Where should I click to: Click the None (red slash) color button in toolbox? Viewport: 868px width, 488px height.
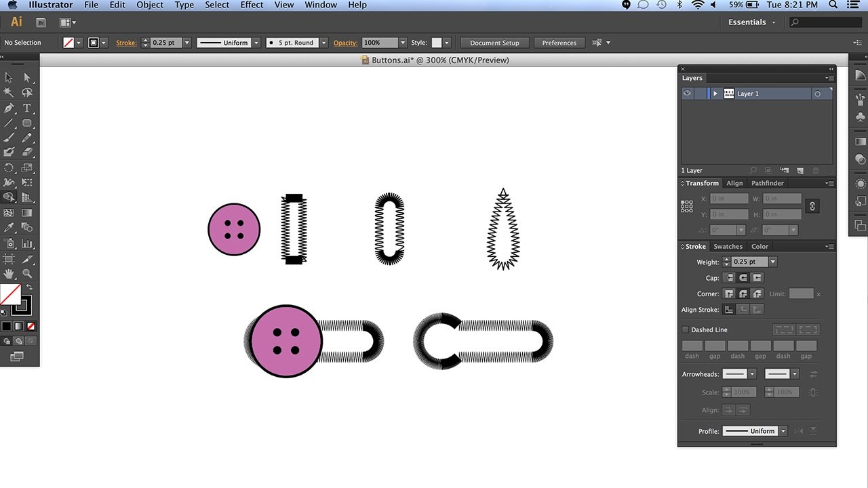[x=32, y=327]
